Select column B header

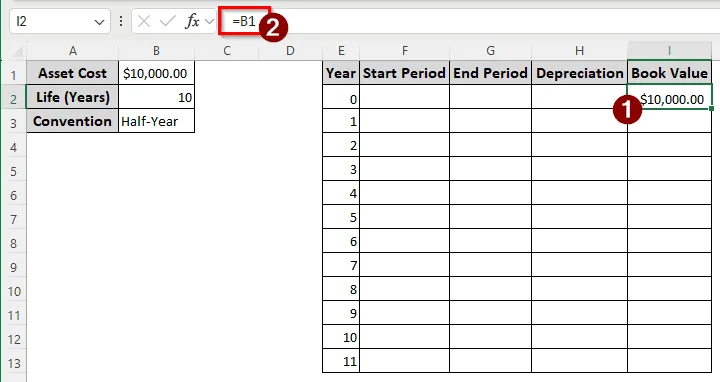(156, 51)
